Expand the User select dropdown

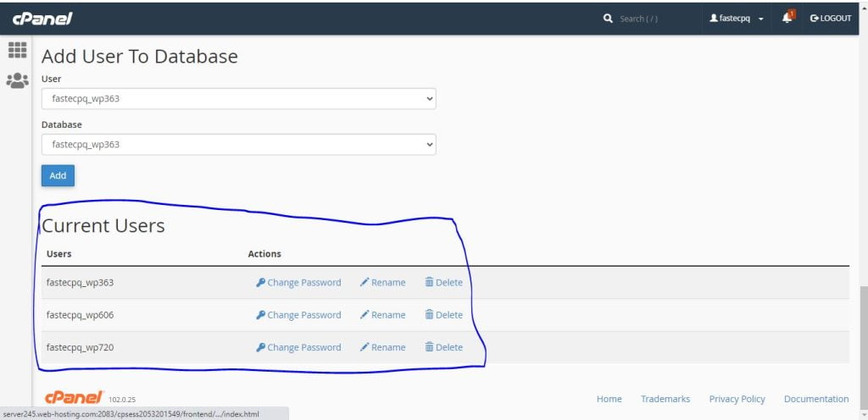click(238, 99)
